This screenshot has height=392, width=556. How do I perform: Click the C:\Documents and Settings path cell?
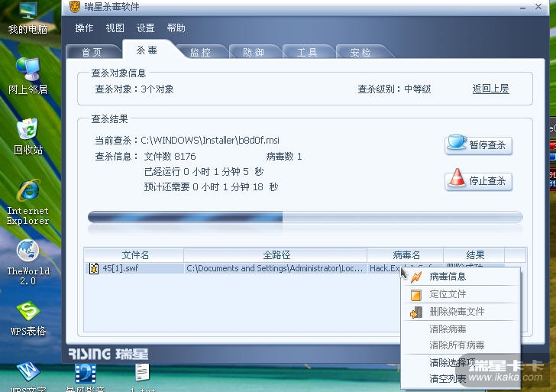275,268
